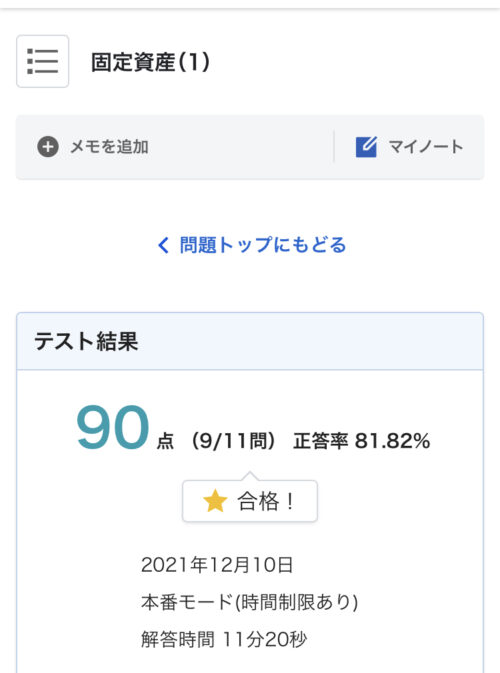Open the list menu icon

coord(42,61)
